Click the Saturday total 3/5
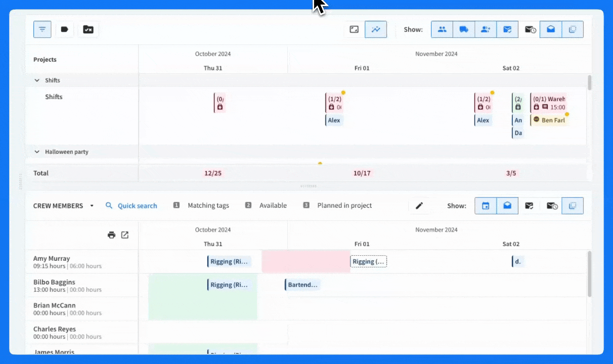The image size is (613, 364). (x=511, y=173)
